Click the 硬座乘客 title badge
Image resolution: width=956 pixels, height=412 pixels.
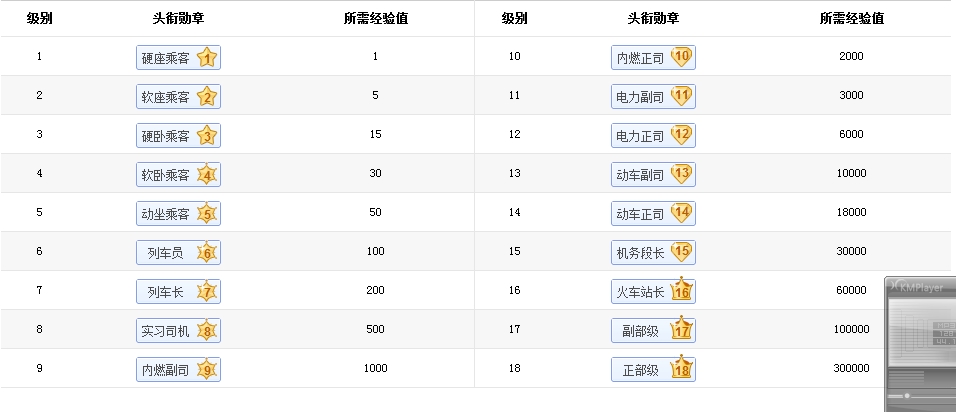click(178, 58)
